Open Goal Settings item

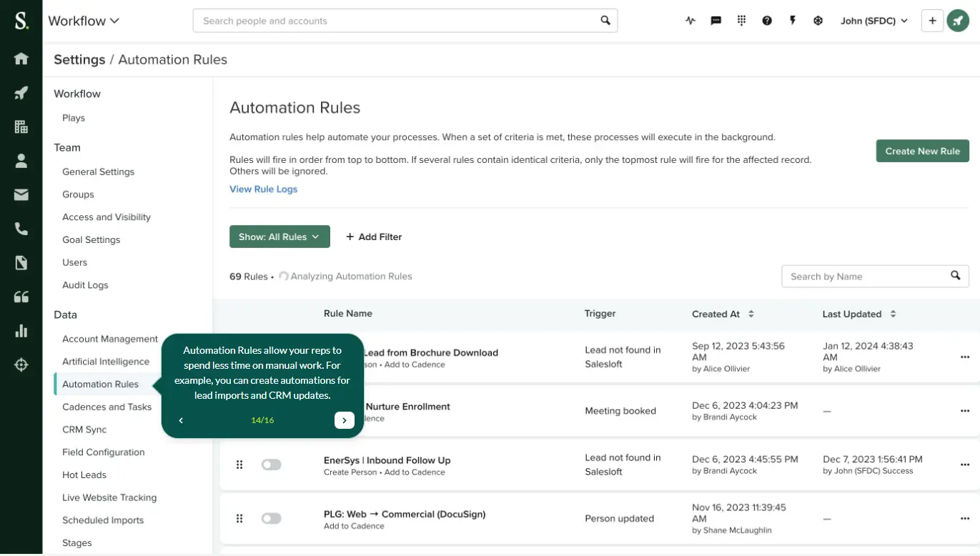91,239
